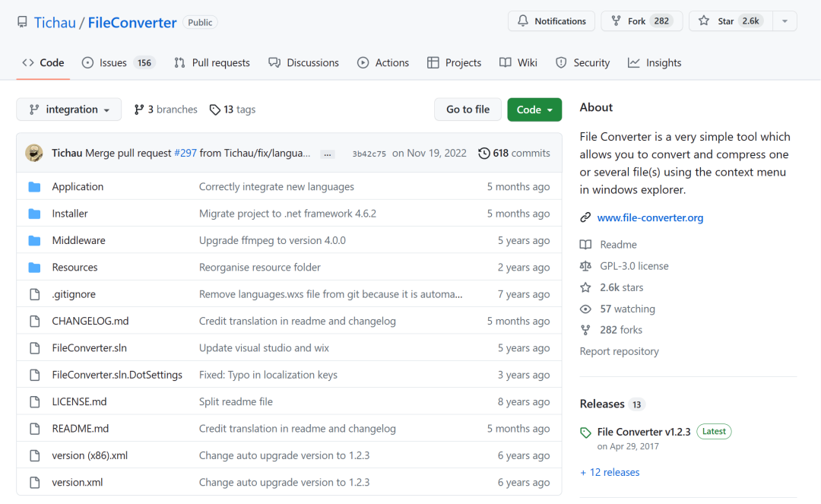This screenshot has height=504, width=821.
Task: Click the Notifications bell button
Action: [552, 21]
